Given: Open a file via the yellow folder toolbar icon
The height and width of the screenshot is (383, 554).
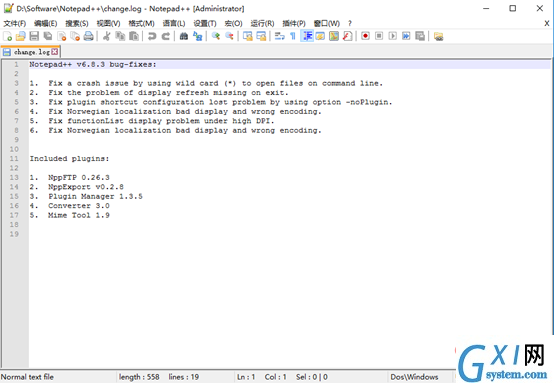Looking at the screenshot, I should tap(21, 36).
